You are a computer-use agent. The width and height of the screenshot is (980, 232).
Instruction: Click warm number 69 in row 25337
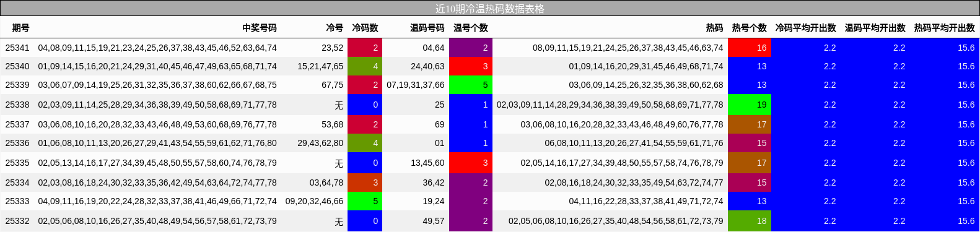[439, 124]
